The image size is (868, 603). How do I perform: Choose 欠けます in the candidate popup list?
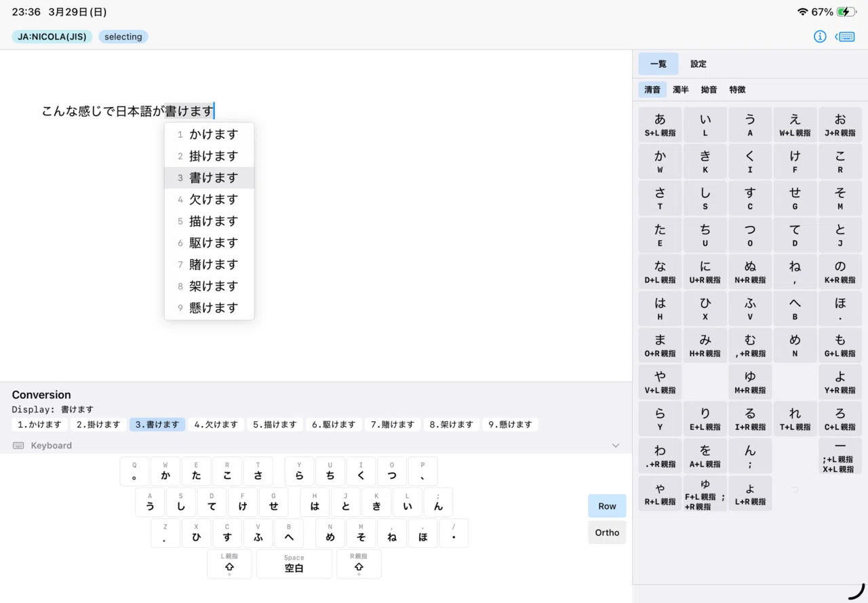(x=210, y=199)
